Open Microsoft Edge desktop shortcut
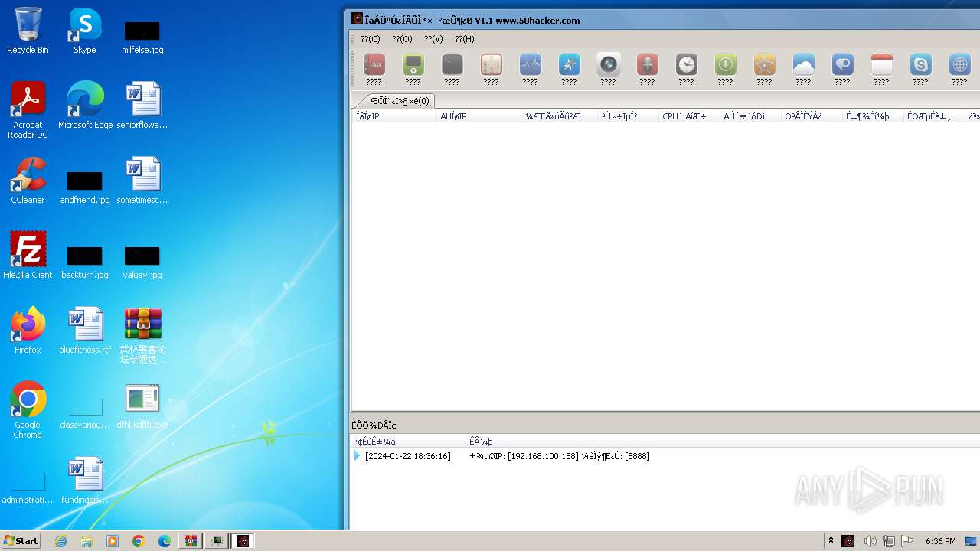980x551 pixels. point(85,106)
